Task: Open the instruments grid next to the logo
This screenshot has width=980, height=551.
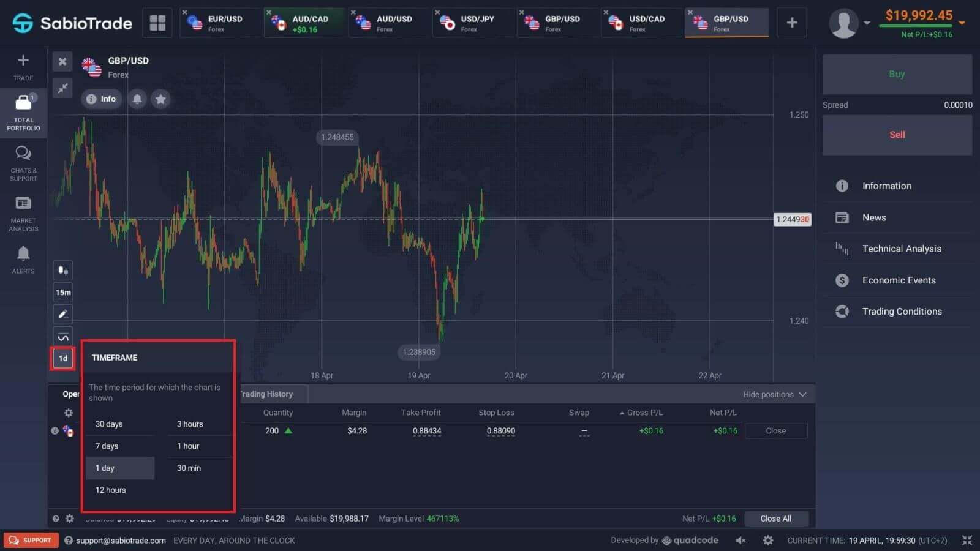Action: pos(157,22)
